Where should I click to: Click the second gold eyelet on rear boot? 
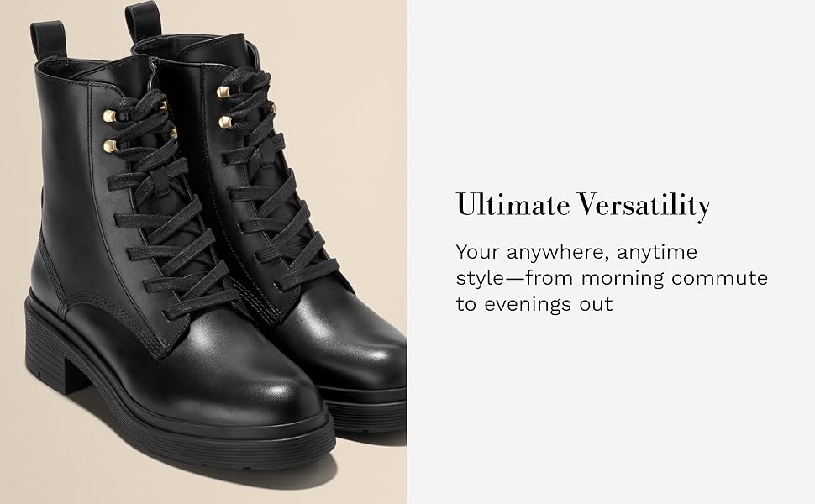[225, 123]
